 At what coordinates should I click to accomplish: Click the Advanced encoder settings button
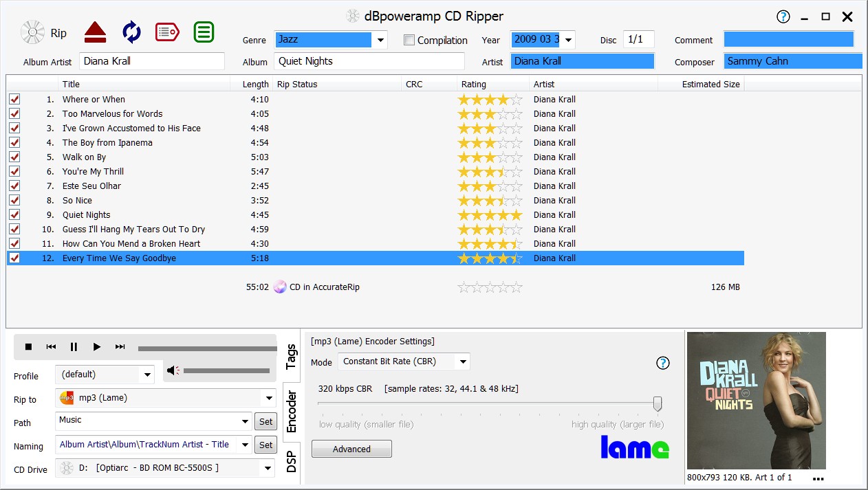click(x=351, y=448)
